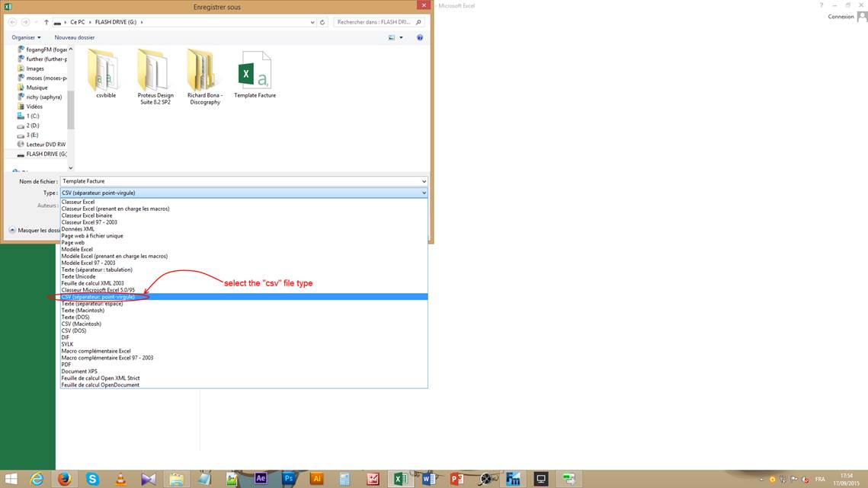868x488 pixels.
Task: Launch Photoshop from the taskbar
Action: click(x=288, y=479)
